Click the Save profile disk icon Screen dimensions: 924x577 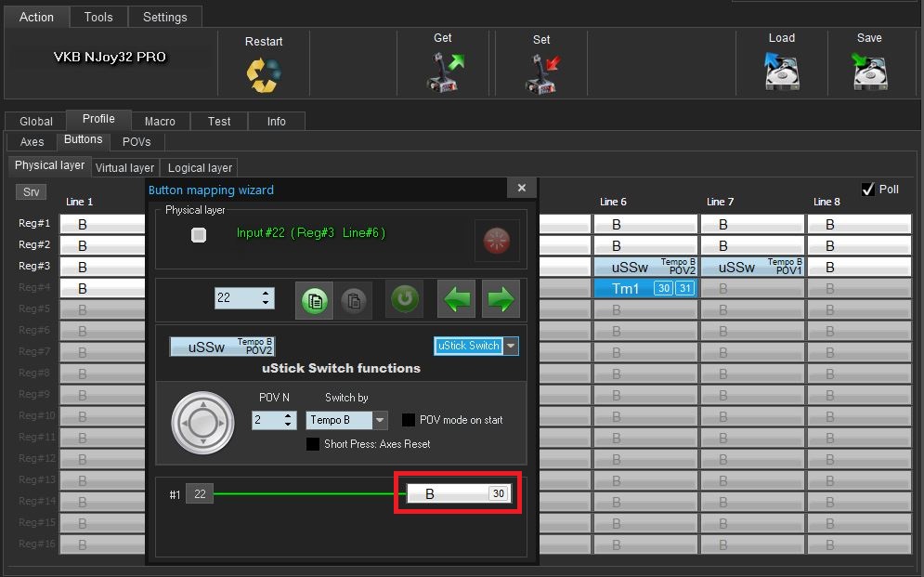click(869, 72)
